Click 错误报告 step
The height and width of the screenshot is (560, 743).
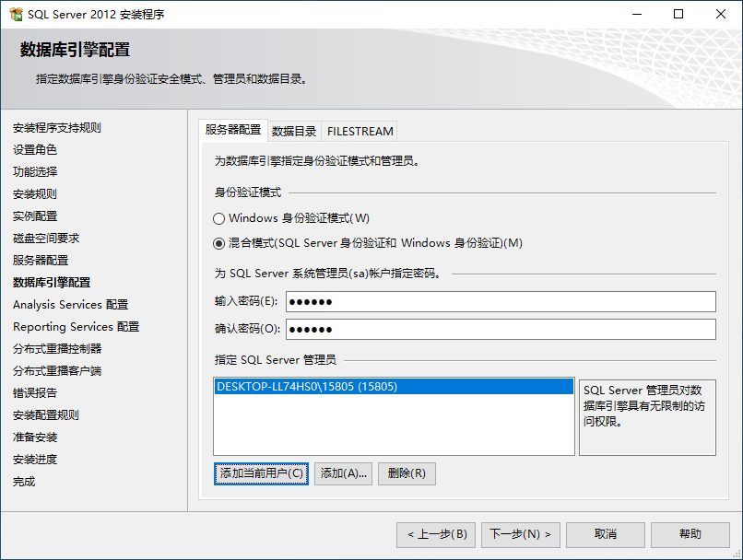coord(35,393)
